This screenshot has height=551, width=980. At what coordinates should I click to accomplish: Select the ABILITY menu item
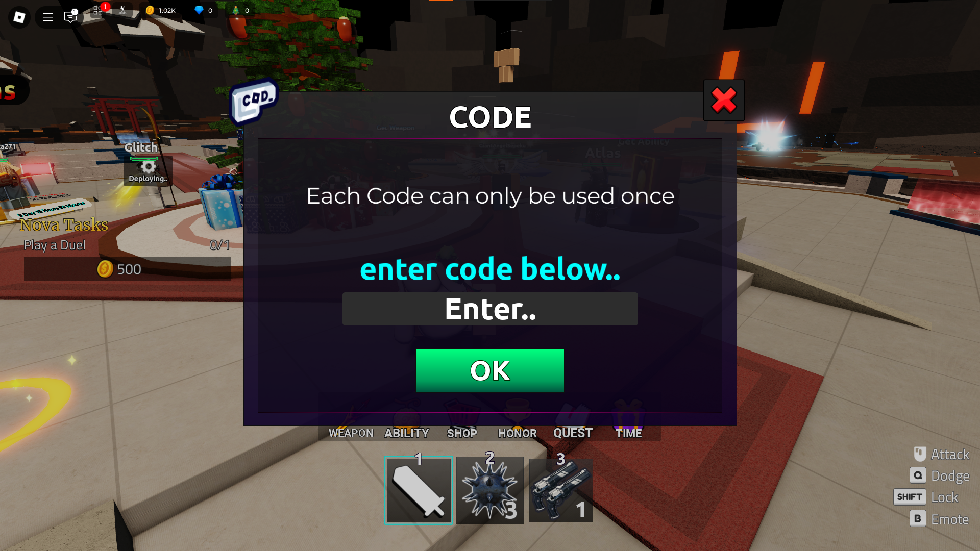click(406, 433)
